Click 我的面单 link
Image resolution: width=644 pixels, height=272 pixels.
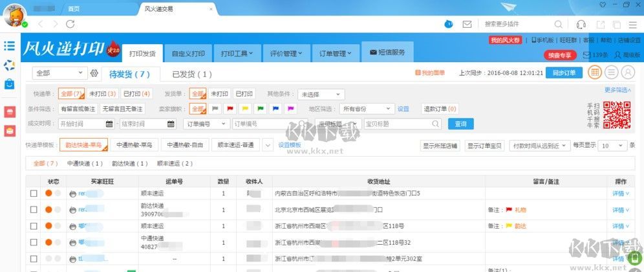coord(430,73)
